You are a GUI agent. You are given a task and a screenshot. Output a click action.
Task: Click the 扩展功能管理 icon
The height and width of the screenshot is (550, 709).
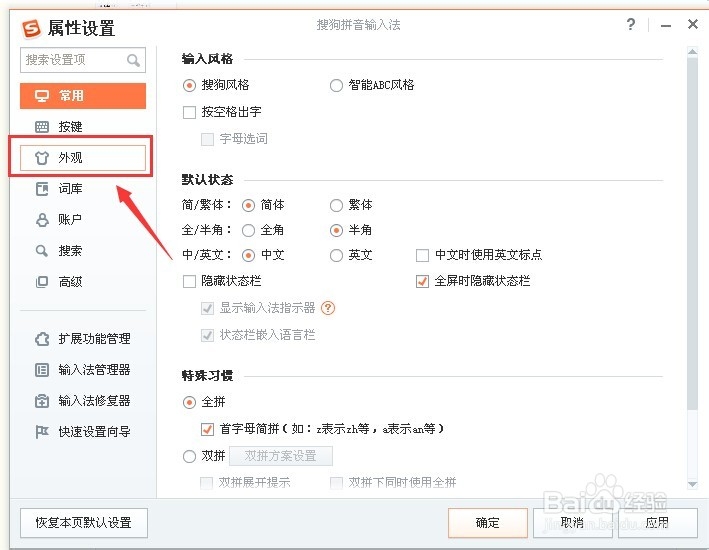(42, 339)
